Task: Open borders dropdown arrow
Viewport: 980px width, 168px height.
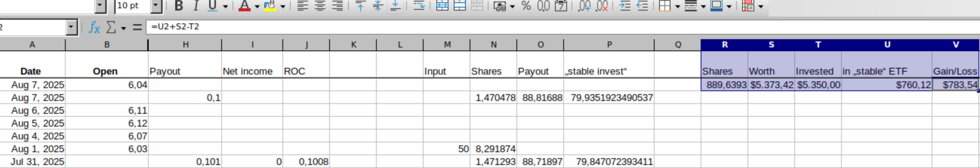Action: click(678, 6)
